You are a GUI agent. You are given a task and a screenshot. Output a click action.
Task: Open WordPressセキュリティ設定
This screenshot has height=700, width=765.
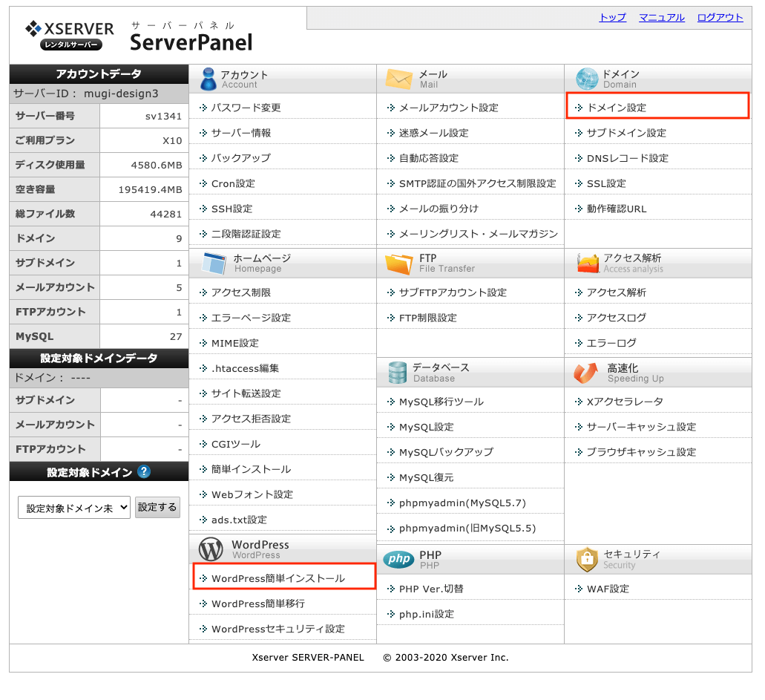pos(278,629)
